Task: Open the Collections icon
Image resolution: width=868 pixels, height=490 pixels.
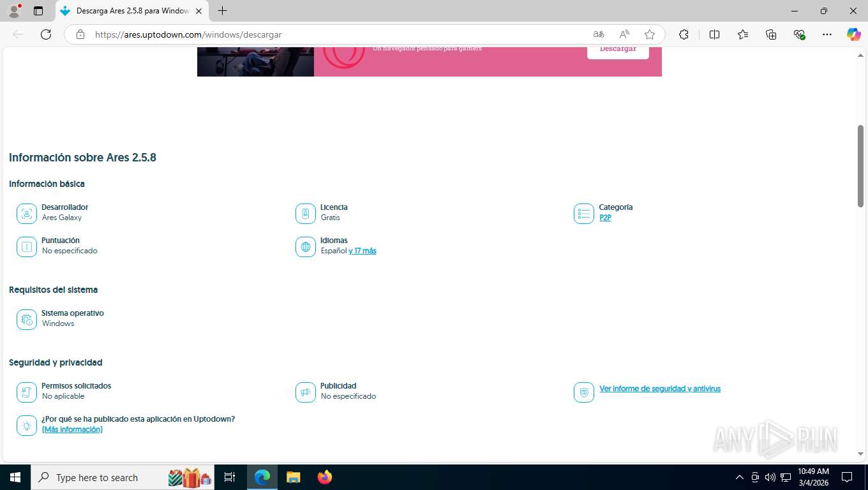Action: [x=771, y=34]
